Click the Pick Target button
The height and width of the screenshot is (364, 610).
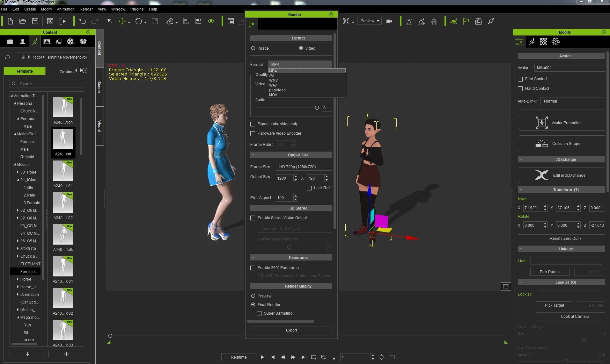554,305
